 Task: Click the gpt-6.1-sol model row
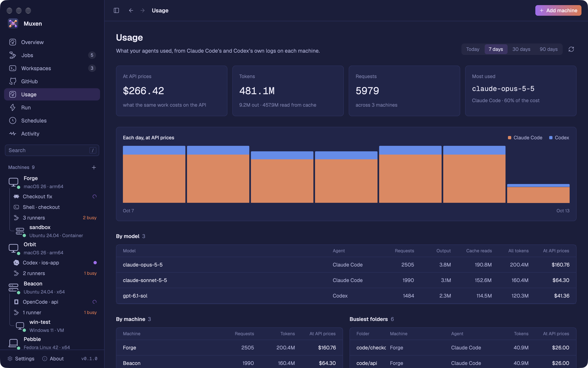(x=346, y=296)
